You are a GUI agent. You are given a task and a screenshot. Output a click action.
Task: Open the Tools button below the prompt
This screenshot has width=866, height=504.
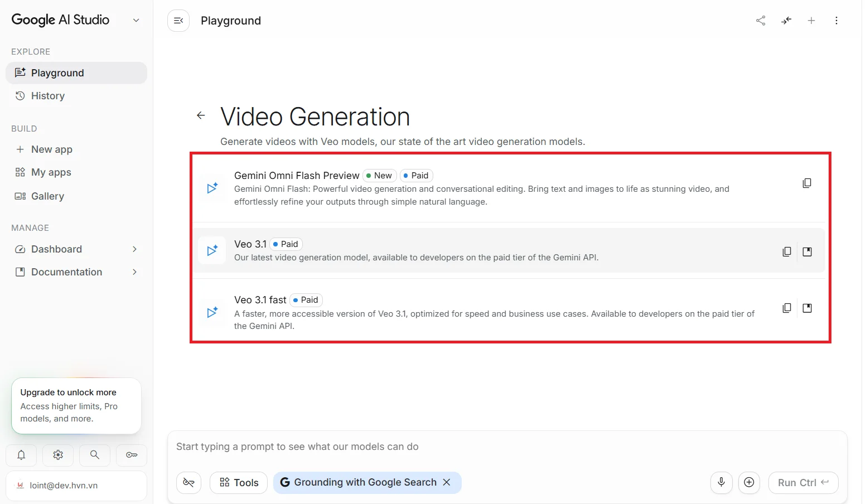[x=239, y=482]
